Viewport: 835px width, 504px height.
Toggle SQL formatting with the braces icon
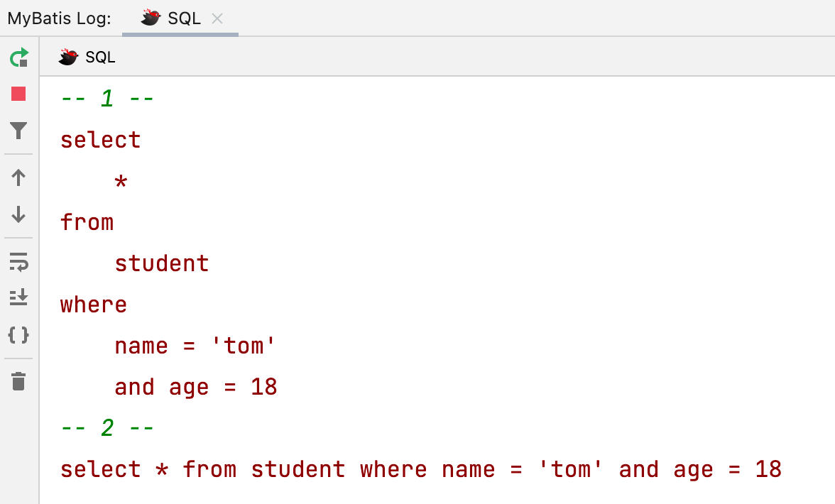(x=19, y=334)
